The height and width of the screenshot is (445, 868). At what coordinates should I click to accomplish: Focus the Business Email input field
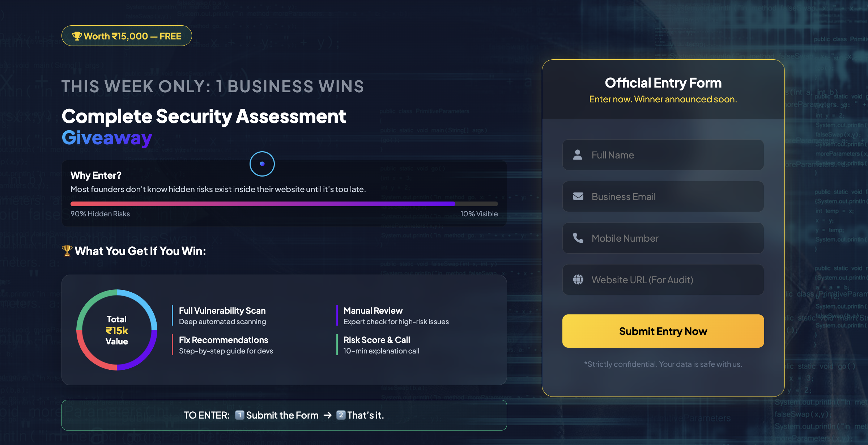click(663, 196)
